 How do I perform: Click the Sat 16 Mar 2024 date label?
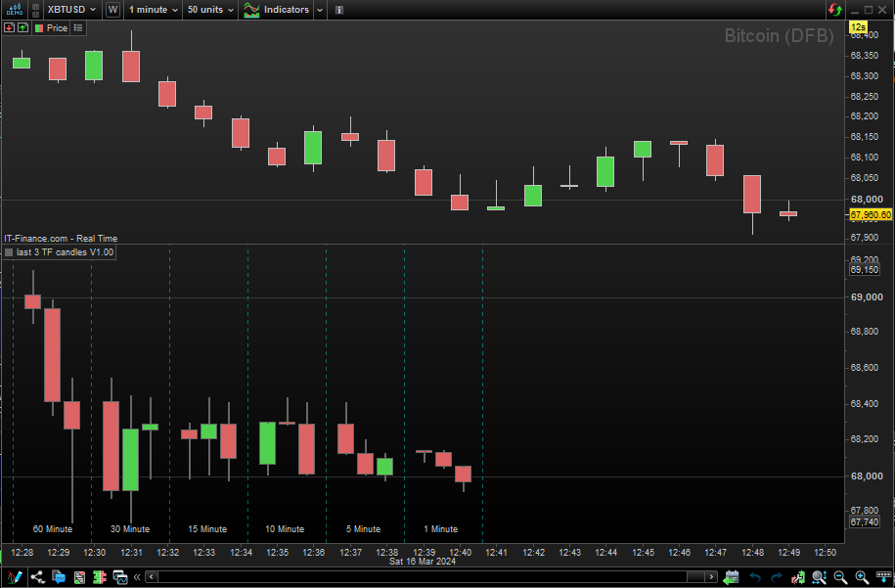click(423, 562)
